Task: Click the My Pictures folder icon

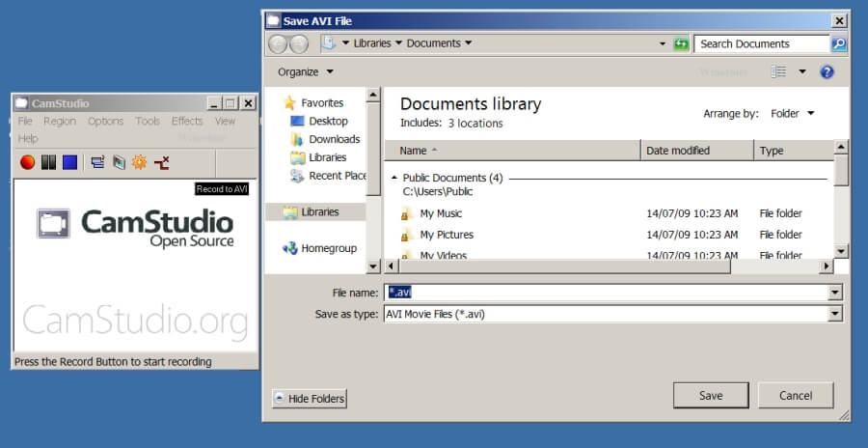Action: tap(406, 235)
